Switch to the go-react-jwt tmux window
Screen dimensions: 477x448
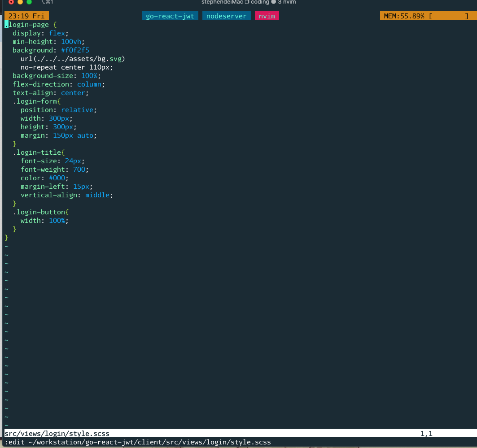170,15
